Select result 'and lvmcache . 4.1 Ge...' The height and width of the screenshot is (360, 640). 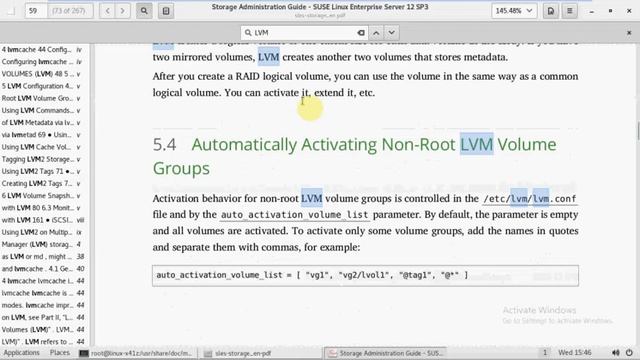point(42,269)
